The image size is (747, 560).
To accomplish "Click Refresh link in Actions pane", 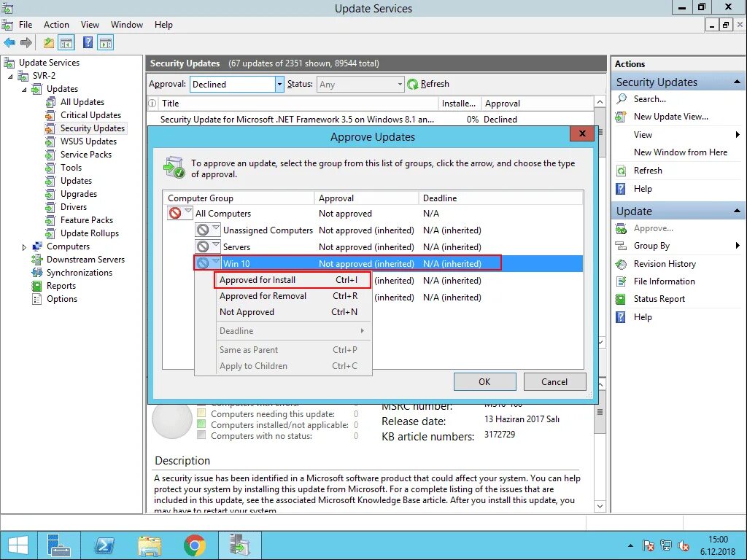I will (648, 171).
